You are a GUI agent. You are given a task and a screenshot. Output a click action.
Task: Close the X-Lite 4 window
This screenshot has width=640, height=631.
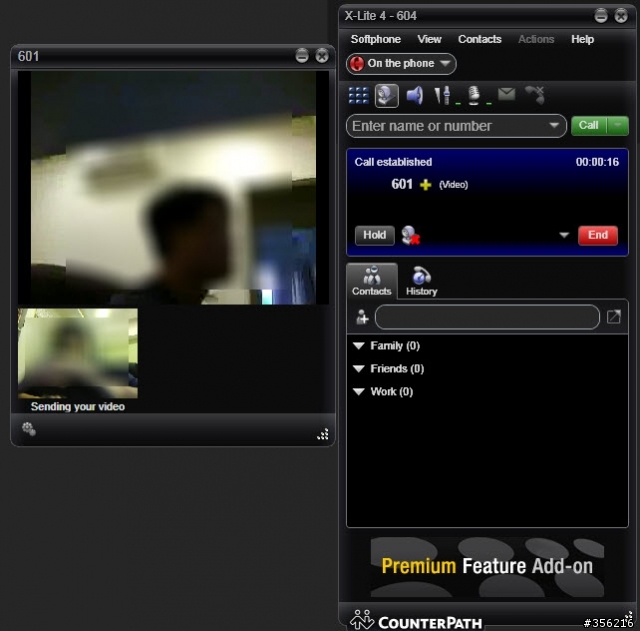coord(621,16)
